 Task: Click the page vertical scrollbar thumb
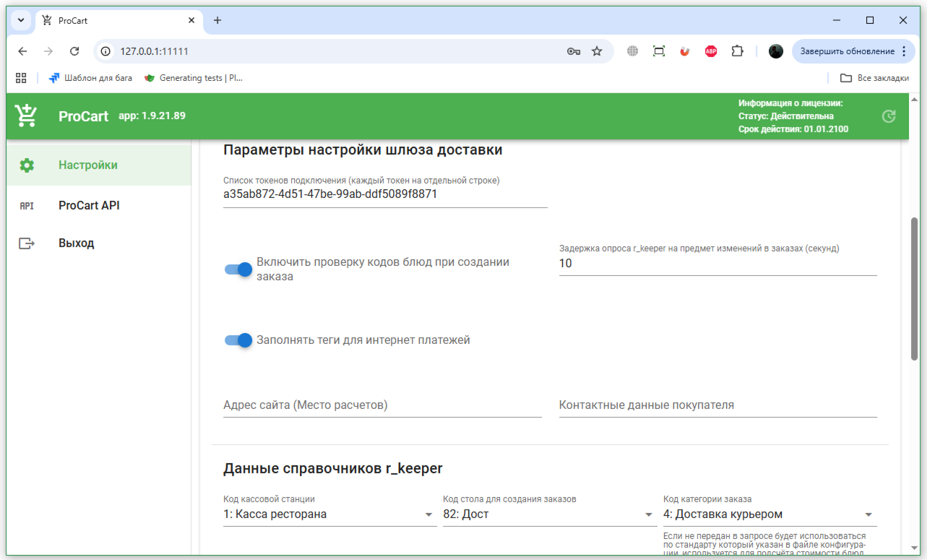[914, 289]
